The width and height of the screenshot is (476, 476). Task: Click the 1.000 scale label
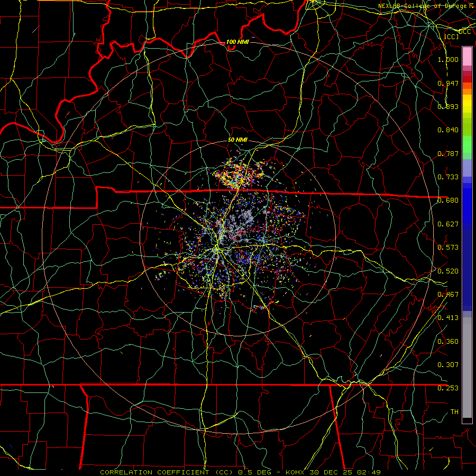(448, 59)
